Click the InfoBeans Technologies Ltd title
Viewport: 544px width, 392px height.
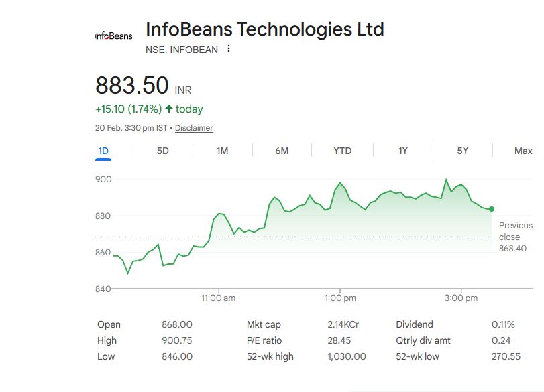point(264,29)
